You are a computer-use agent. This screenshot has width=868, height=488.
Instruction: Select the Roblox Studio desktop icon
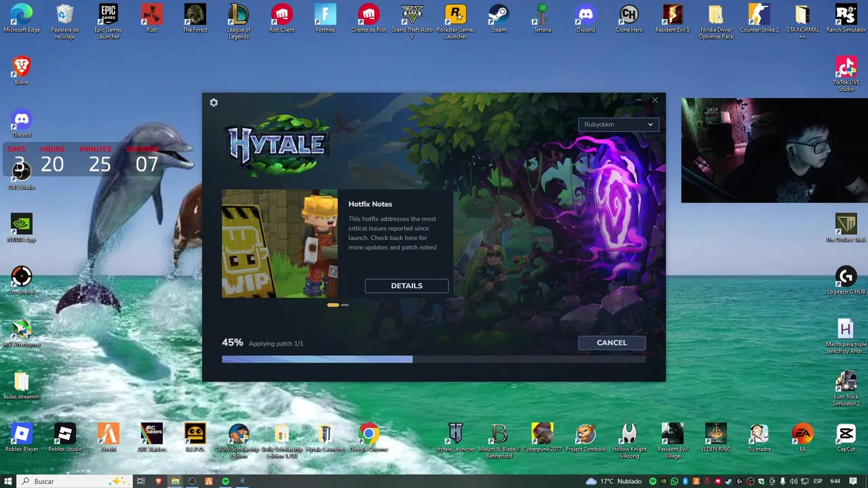65,437
